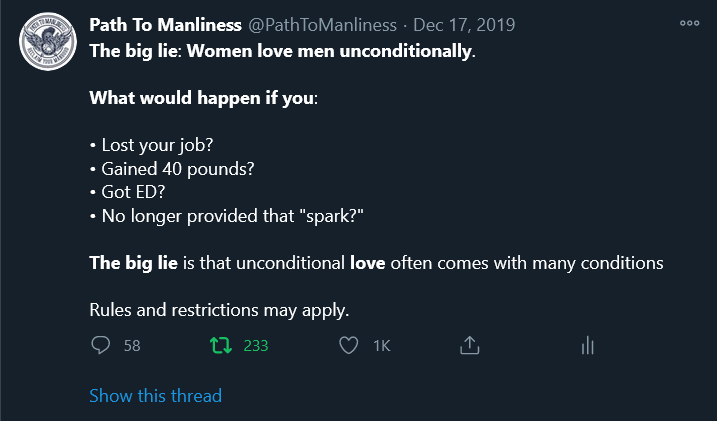The height and width of the screenshot is (421, 717).
Task: Click the 58 replies count
Action: (x=132, y=346)
